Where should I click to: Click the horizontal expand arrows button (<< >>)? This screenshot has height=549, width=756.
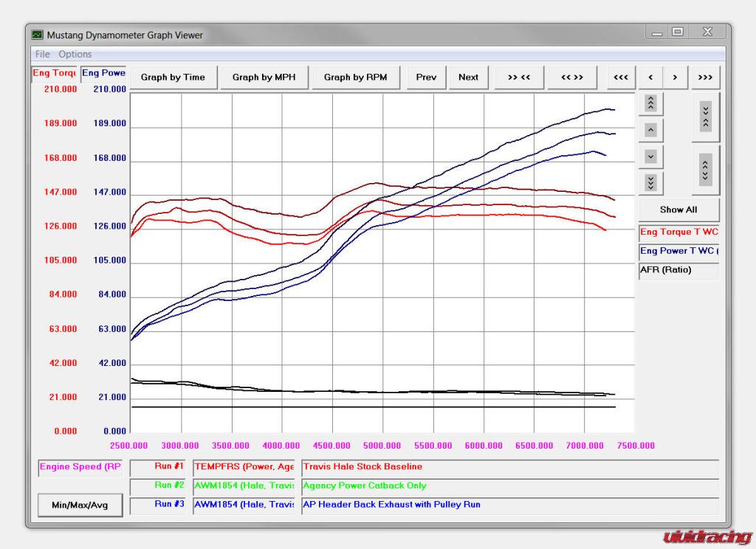(571, 77)
